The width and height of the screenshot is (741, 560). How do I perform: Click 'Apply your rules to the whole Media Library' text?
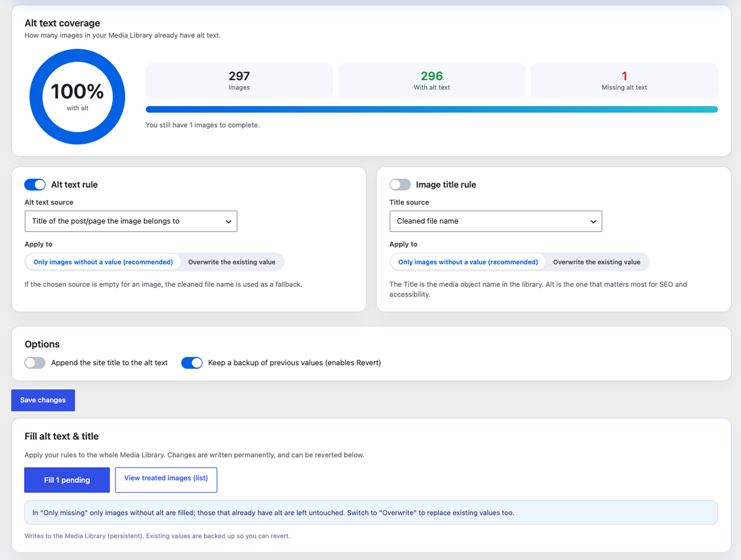point(194,455)
